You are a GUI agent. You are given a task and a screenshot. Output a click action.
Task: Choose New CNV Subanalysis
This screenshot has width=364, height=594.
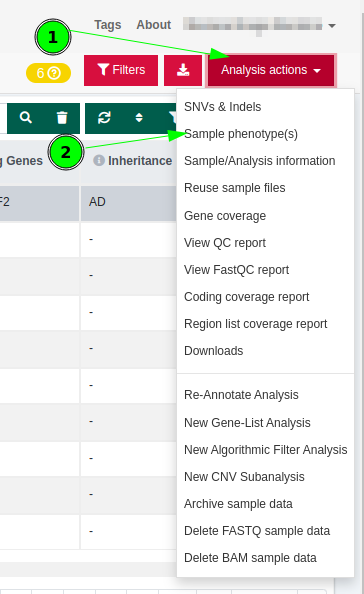click(x=244, y=477)
